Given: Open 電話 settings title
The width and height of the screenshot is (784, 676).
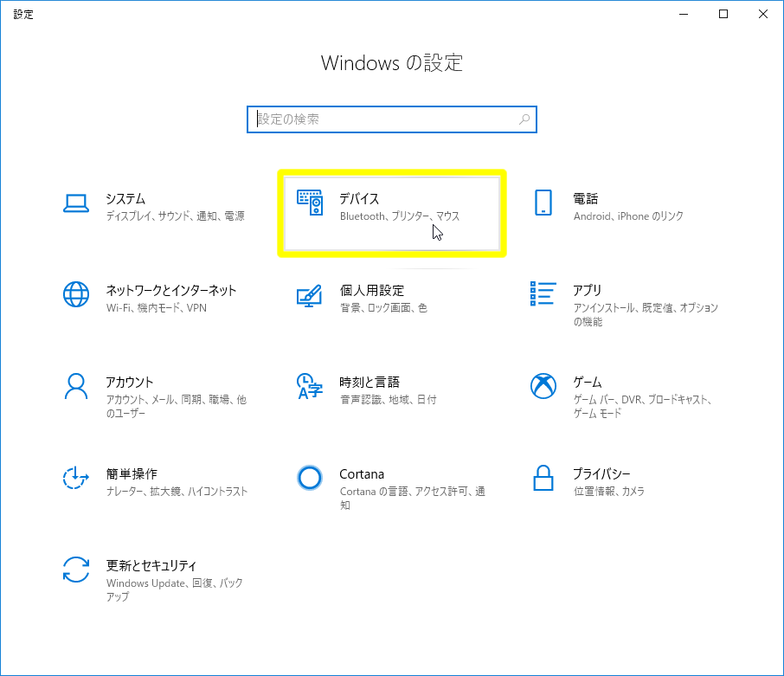Looking at the screenshot, I should (x=586, y=199).
